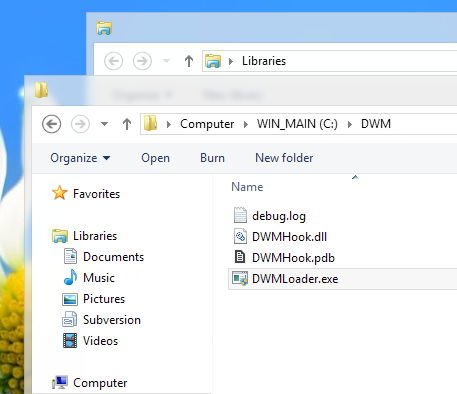Click the Documents library icon
Screen dimensions: 457x394
(70, 256)
